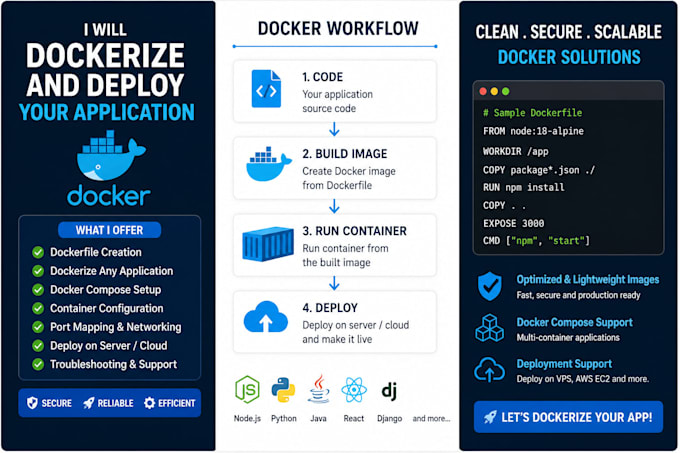Click the 1. CODE step card heading
This screenshot has height=453, width=680.
(x=323, y=77)
